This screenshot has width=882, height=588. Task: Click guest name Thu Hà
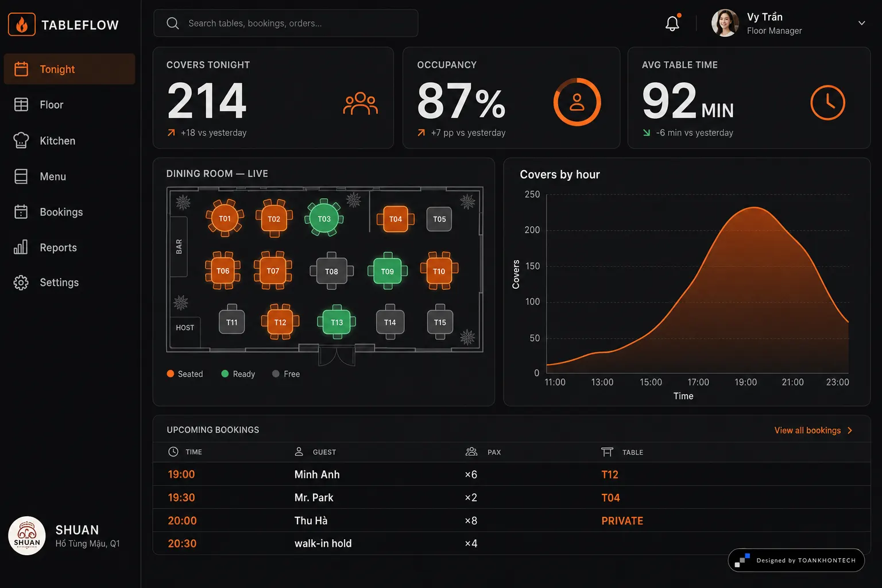click(311, 520)
